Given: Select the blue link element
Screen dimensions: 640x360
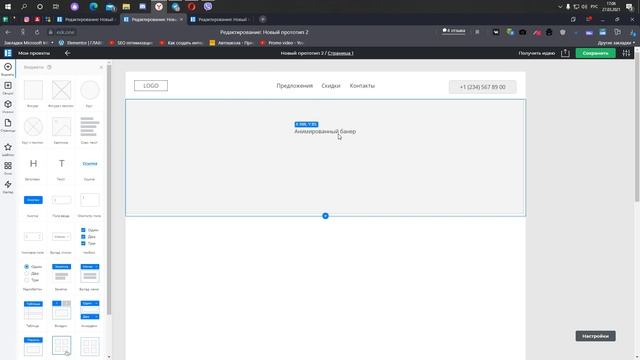Looking at the screenshot, I should [89, 163].
